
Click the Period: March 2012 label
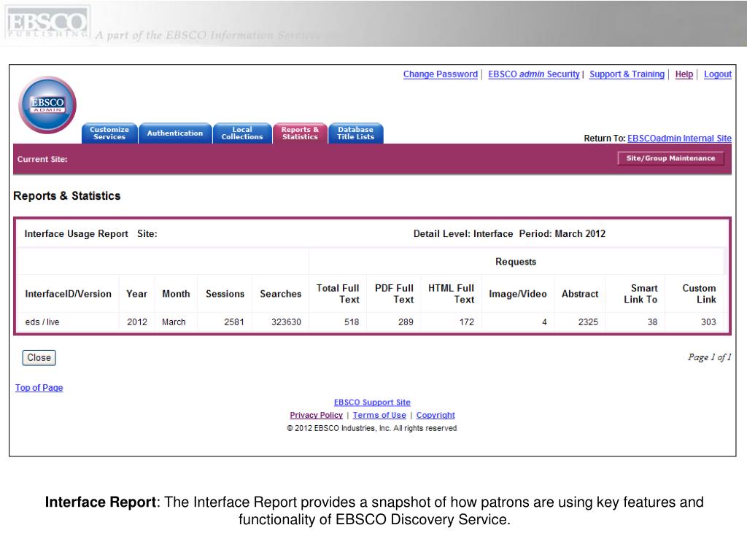pyautogui.click(x=562, y=234)
